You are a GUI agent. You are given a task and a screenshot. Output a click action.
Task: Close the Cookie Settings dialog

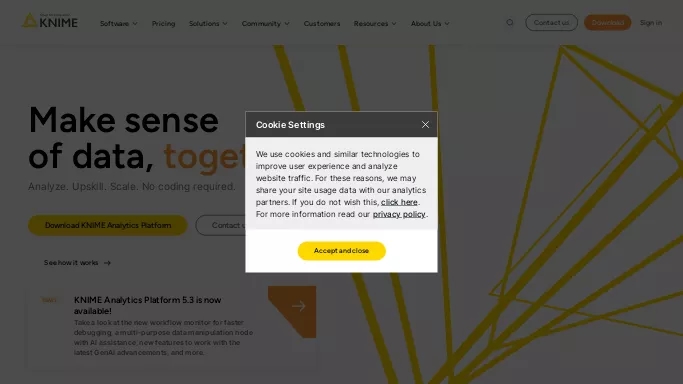425,125
